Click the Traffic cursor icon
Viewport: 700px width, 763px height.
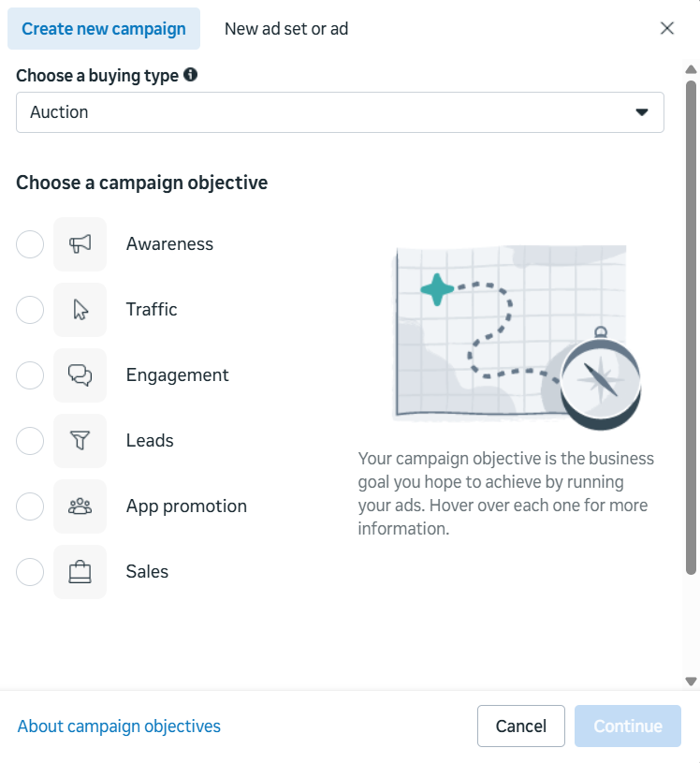coord(80,310)
